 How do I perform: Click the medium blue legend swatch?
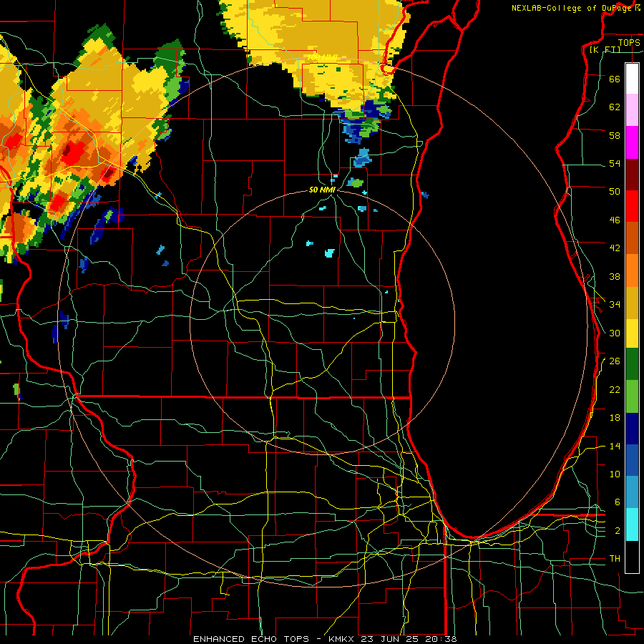tap(632, 460)
